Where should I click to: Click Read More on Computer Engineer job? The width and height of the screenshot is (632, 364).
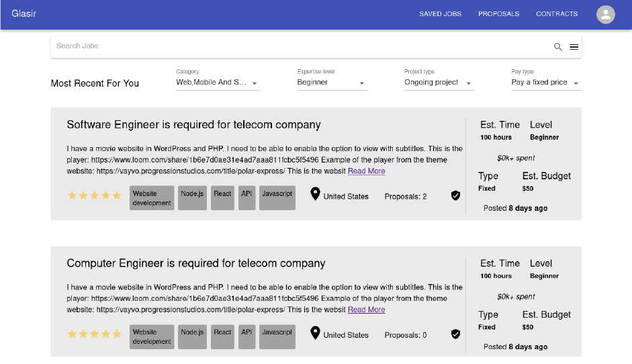[366, 310]
